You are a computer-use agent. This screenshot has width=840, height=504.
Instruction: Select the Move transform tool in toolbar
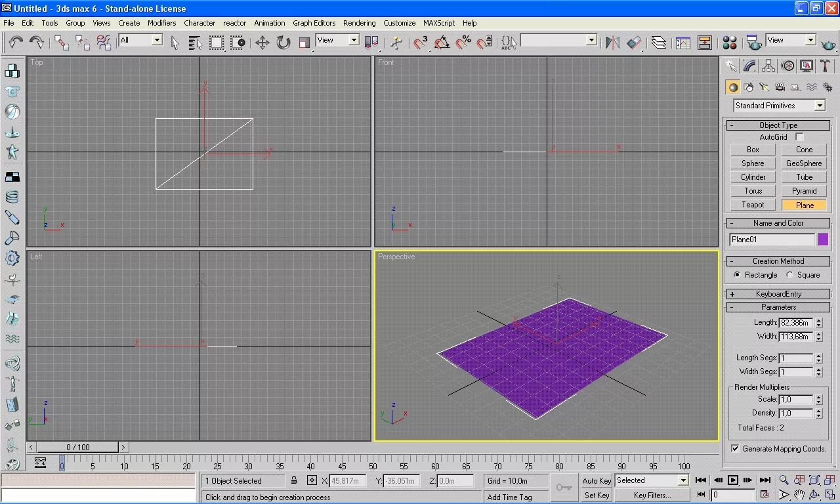262,43
